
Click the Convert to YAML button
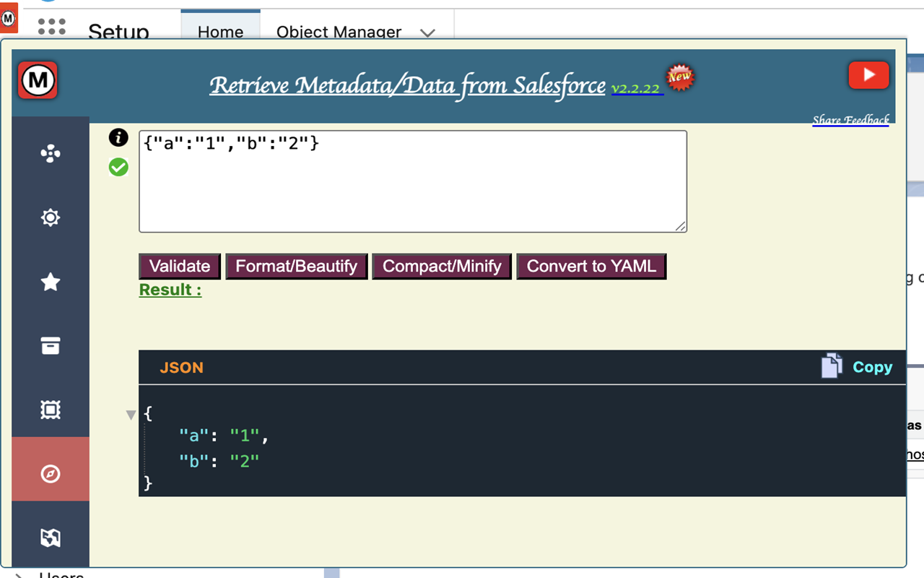click(x=591, y=266)
